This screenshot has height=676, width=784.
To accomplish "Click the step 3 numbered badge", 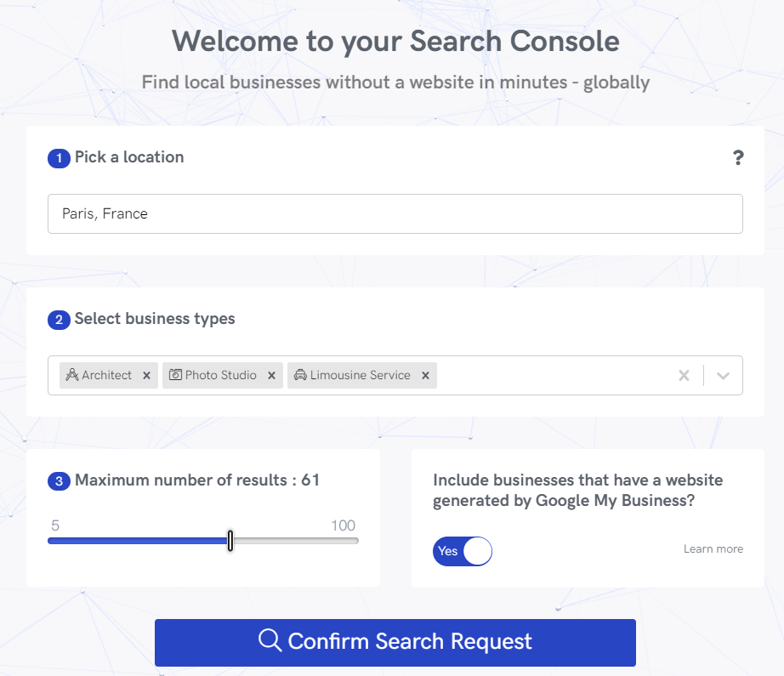I will coord(57,481).
